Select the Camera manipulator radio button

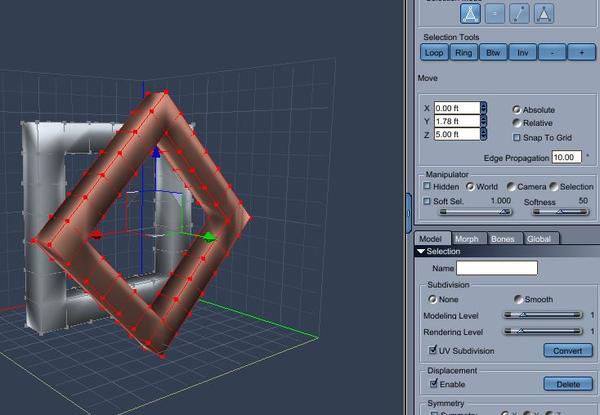tap(511, 187)
